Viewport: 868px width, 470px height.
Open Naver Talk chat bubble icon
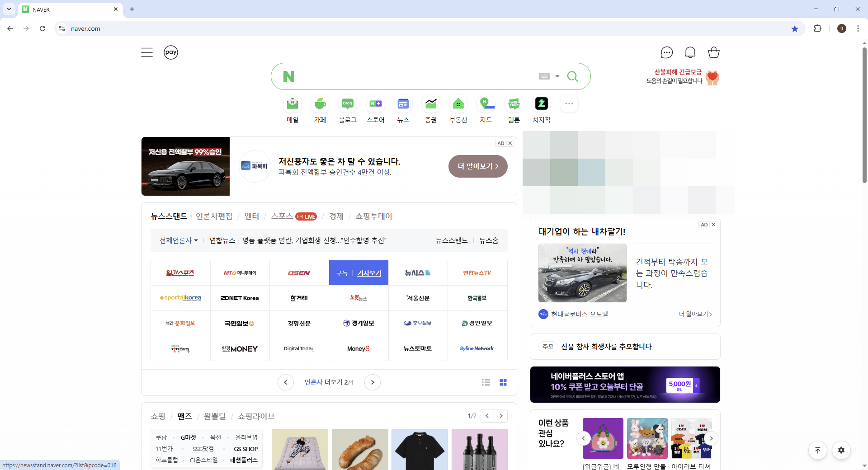667,52
